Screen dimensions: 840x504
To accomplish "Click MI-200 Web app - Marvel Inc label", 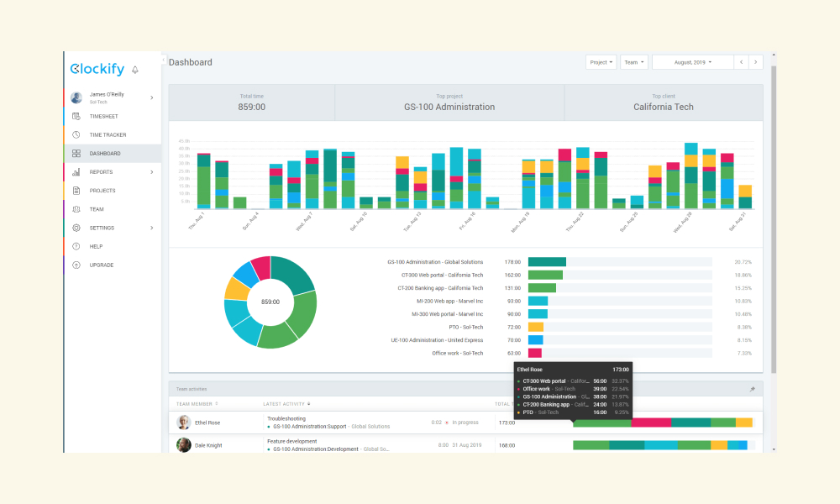I will pos(450,301).
